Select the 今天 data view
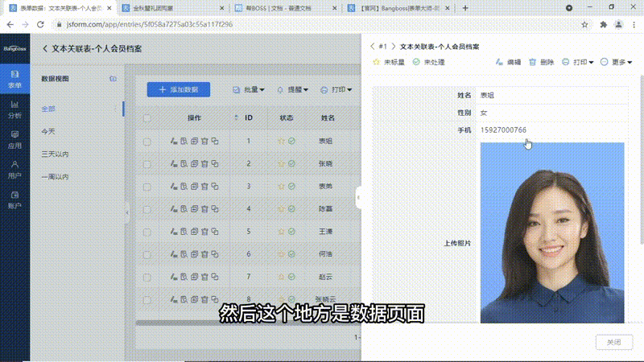Image resolution: width=644 pixels, height=362 pixels. click(x=48, y=131)
